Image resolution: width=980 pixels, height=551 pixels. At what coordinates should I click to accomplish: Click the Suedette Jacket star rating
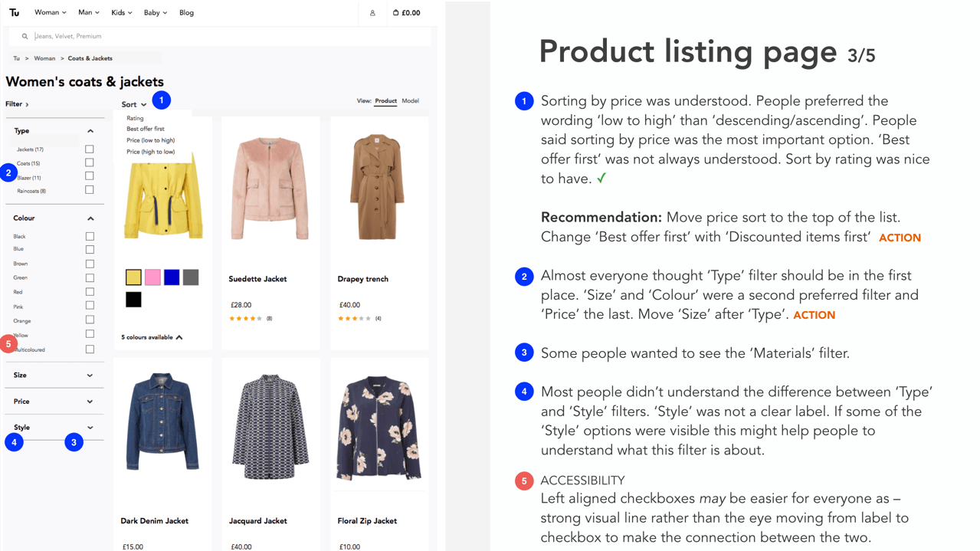pyautogui.click(x=246, y=318)
